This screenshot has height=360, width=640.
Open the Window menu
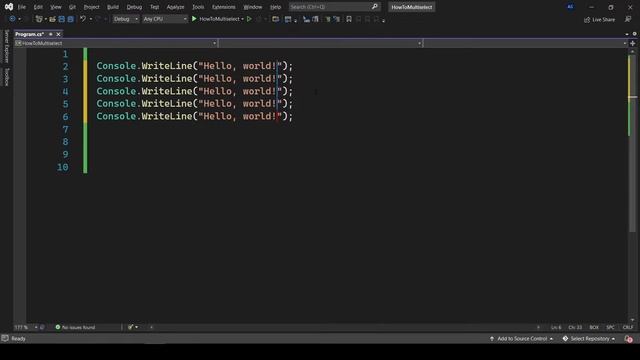pyautogui.click(x=253, y=7)
